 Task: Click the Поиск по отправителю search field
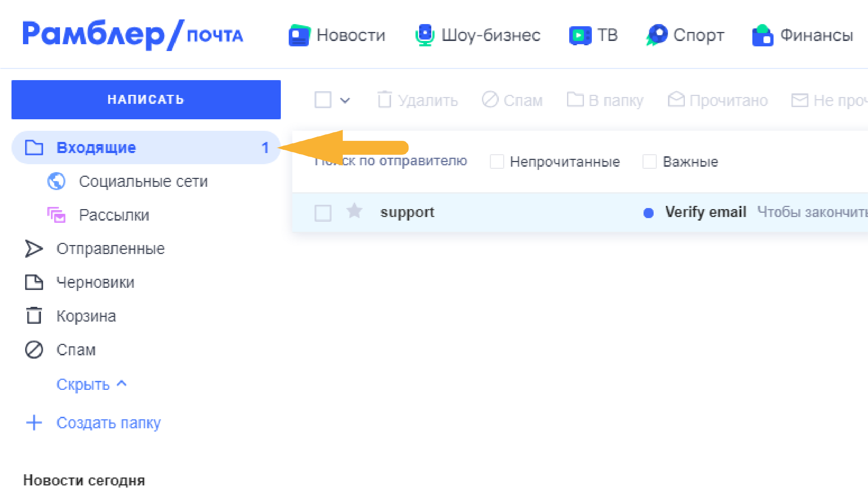click(x=391, y=161)
